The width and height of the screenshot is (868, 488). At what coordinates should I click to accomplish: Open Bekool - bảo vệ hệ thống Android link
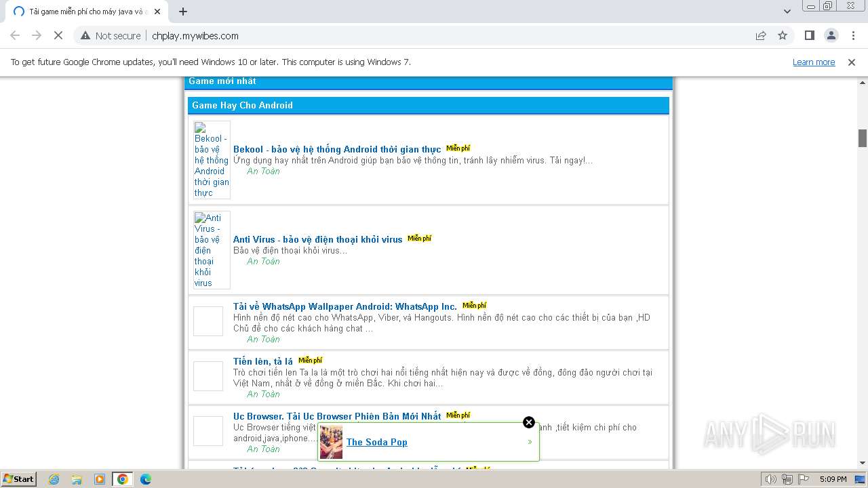pos(337,149)
